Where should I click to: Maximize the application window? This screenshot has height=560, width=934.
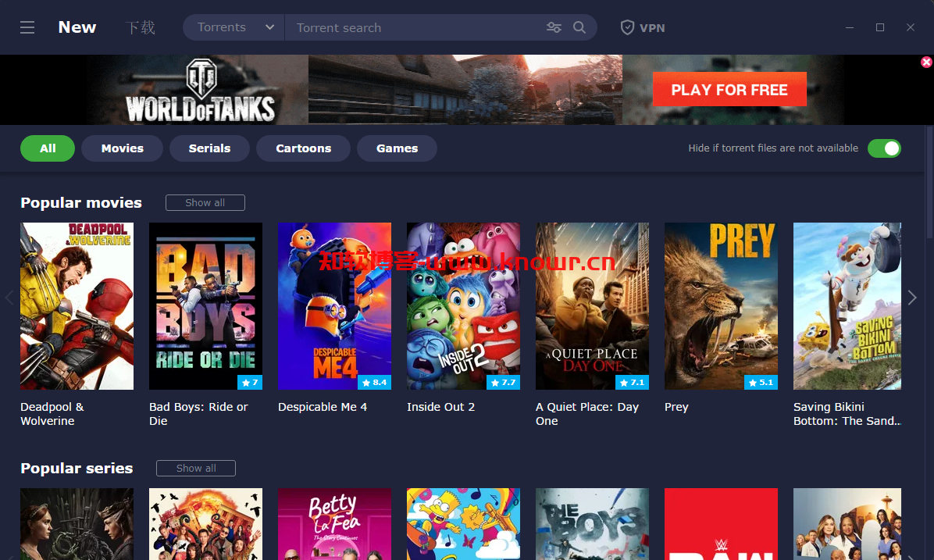tap(880, 27)
